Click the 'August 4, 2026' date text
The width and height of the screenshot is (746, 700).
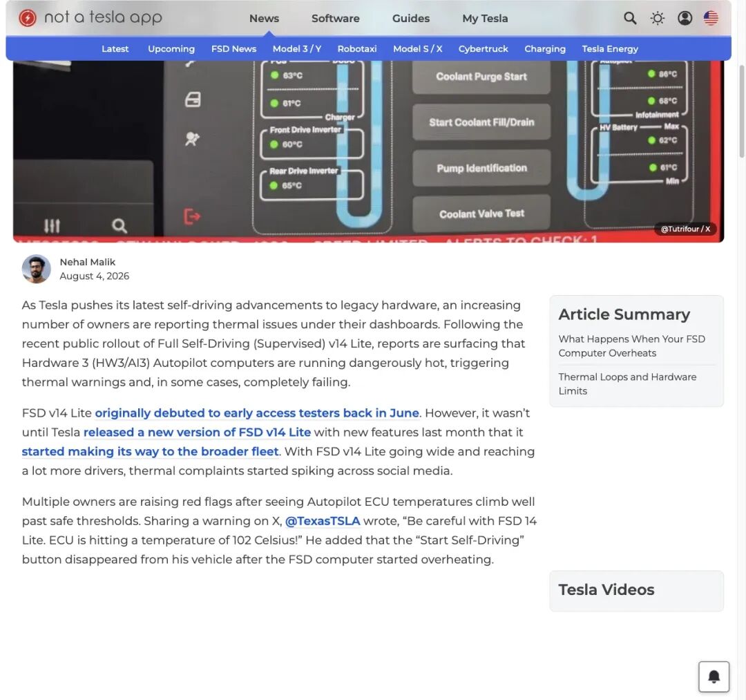(94, 276)
